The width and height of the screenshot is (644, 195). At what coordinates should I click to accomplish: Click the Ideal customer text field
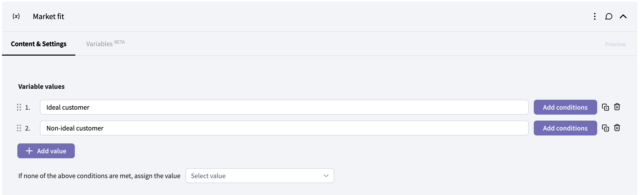point(284,107)
